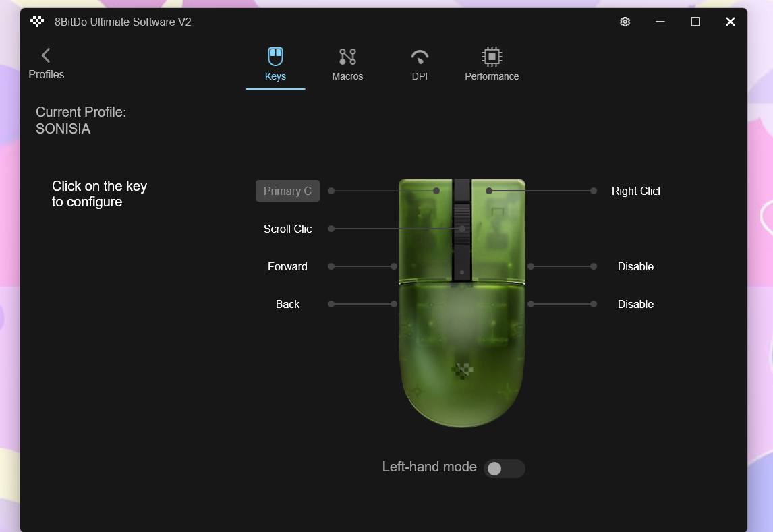Close the 8BitDo Ultimate Software window

point(730,22)
